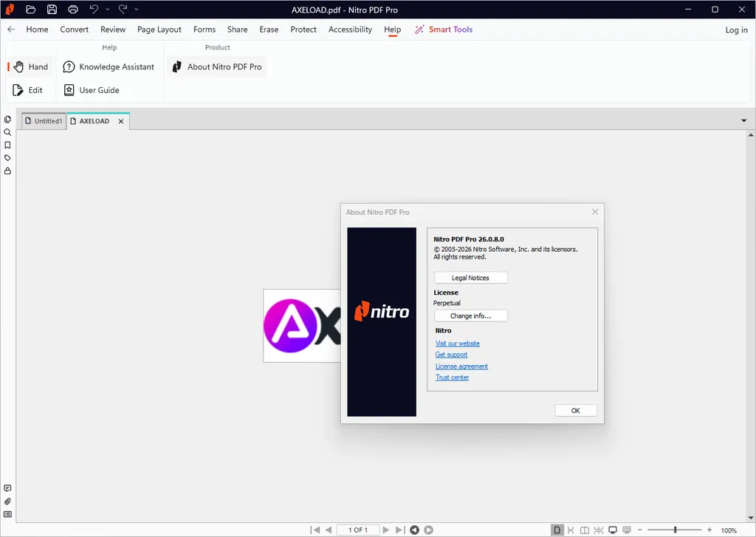The width and height of the screenshot is (756, 537).
Task: Open the Protect tab
Action: coord(303,30)
